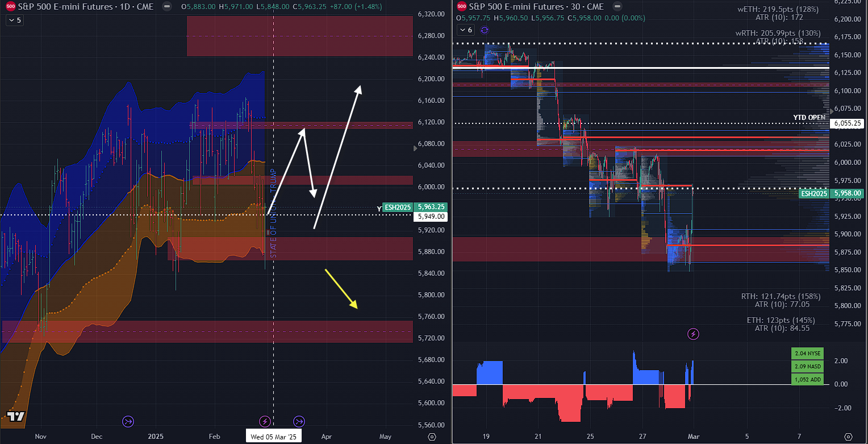The height and width of the screenshot is (444, 868).
Task: Click the S&P 500 E-mini Futures 1D CME title
Action: point(86,7)
